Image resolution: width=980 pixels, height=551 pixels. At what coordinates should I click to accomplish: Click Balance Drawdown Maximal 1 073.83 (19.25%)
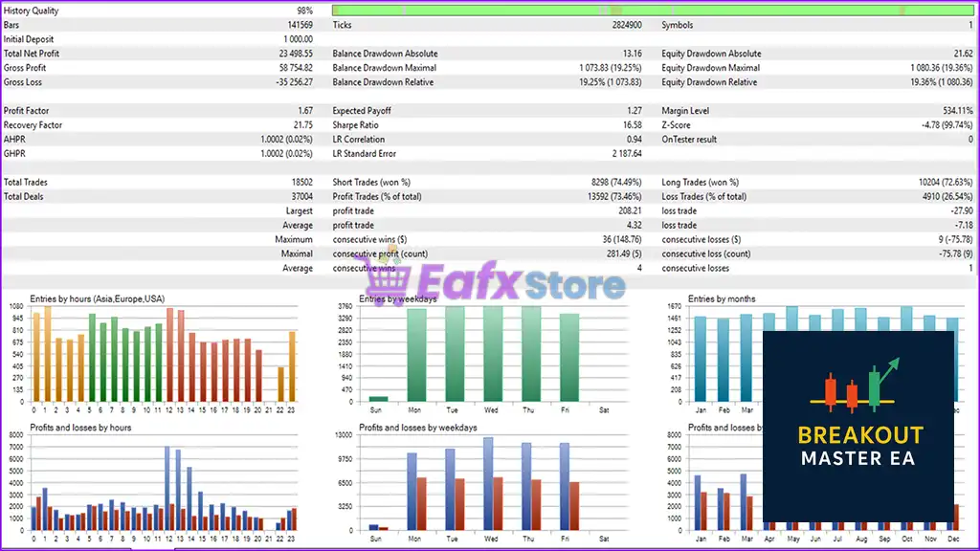[610, 68]
